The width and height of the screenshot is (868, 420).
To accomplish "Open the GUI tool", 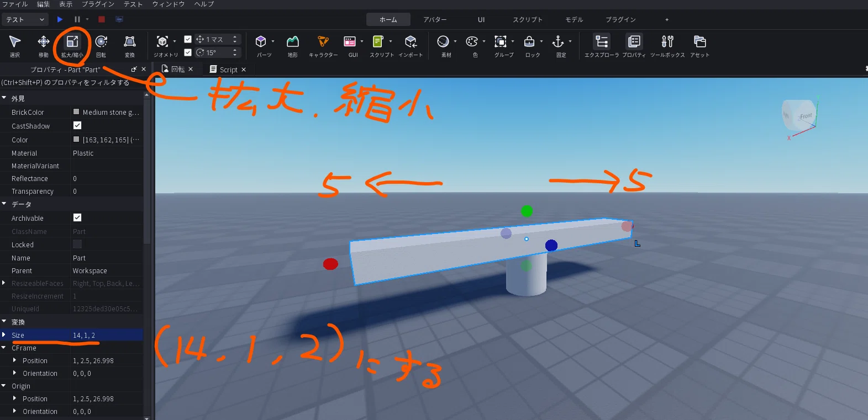I will coord(350,46).
